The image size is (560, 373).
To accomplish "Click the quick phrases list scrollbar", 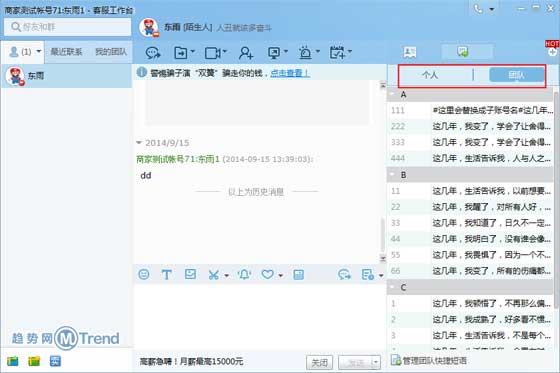I will pyautogui.click(x=556, y=200).
